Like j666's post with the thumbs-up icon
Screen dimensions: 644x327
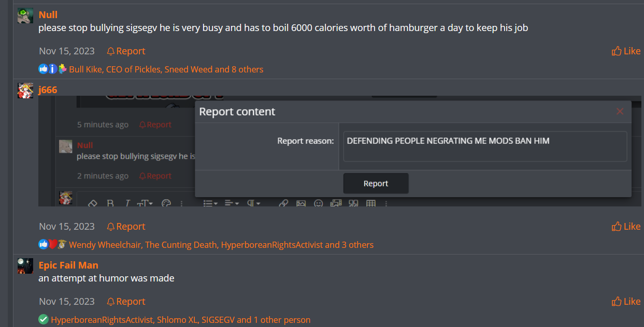click(x=617, y=226)
